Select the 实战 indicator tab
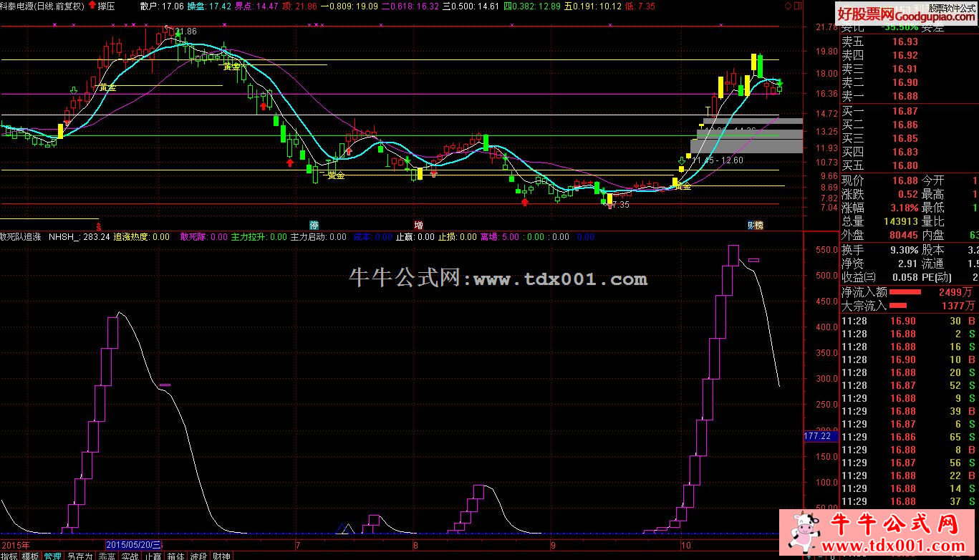Viewport: 979px width, 560px height. [x=130, y=556]
